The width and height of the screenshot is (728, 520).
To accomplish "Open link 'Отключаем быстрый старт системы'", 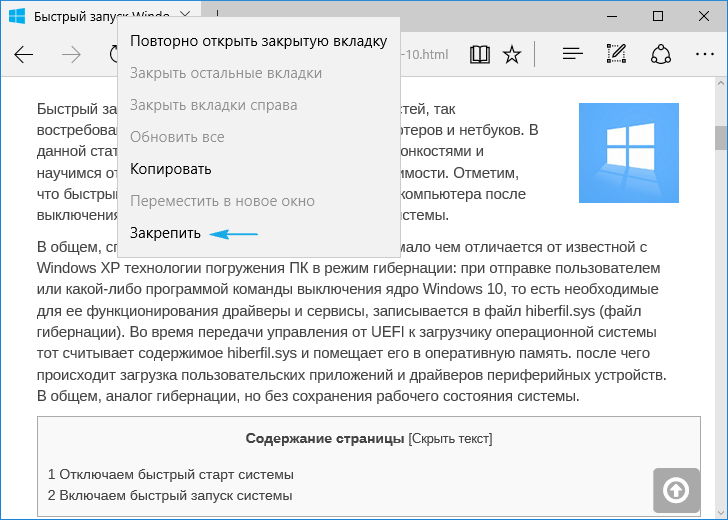I will pyautogui.click(x=176, y=474).
